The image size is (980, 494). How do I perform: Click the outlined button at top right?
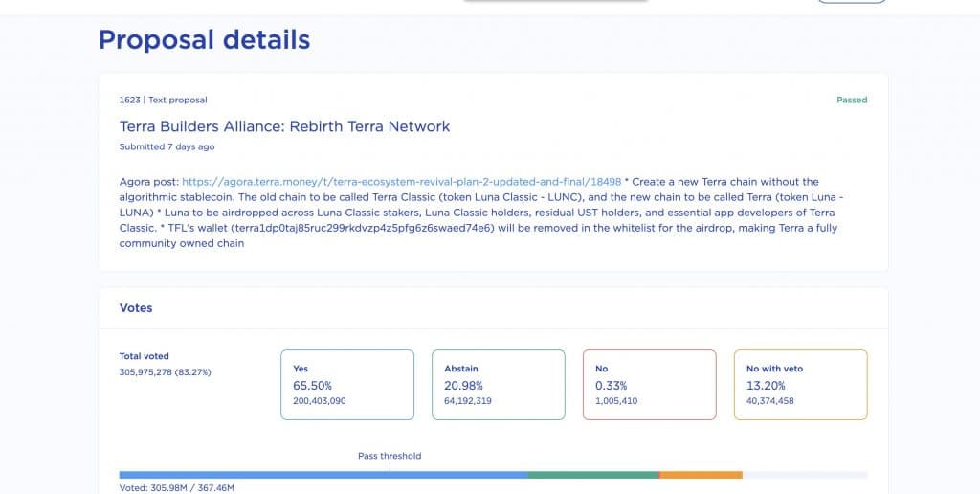pos(851,2)
